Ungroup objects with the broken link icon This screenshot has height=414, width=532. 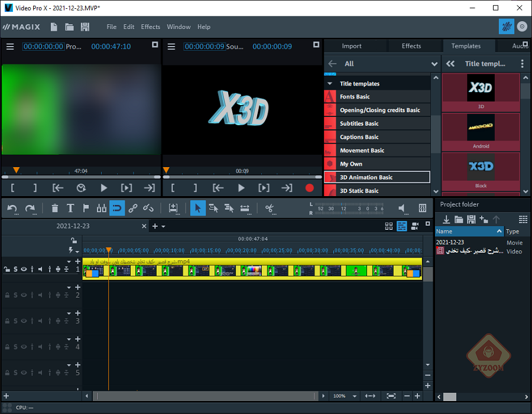[148, 208]
